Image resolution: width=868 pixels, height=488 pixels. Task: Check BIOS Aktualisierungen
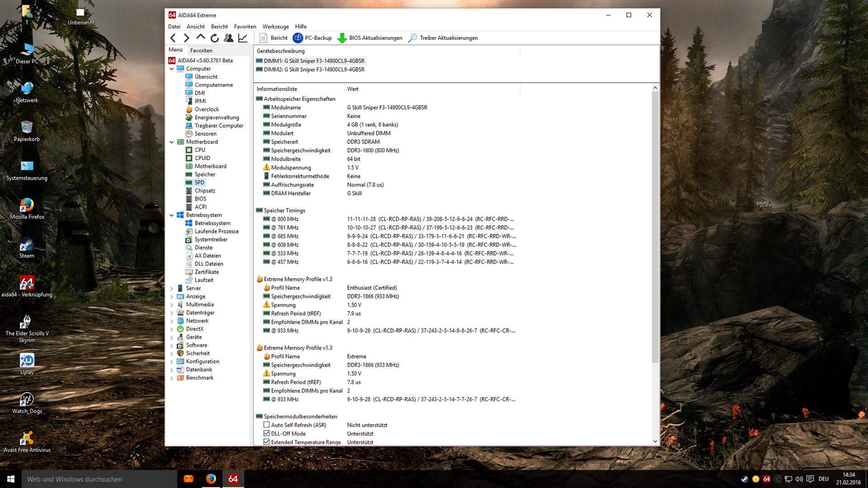coord(370,38)
